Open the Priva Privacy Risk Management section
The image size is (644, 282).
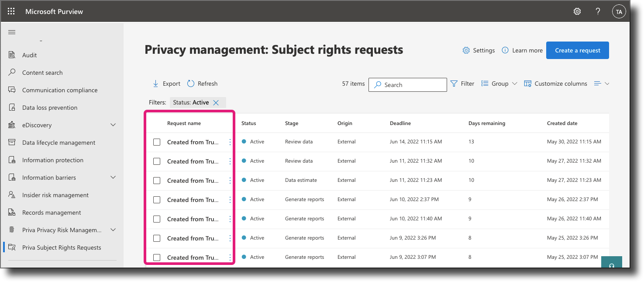point(113,230)
